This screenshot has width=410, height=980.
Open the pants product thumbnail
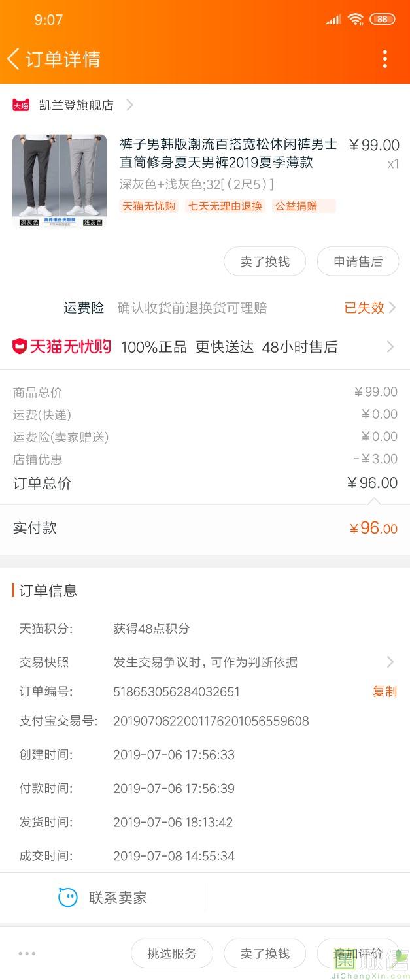[x=60, y=181]
